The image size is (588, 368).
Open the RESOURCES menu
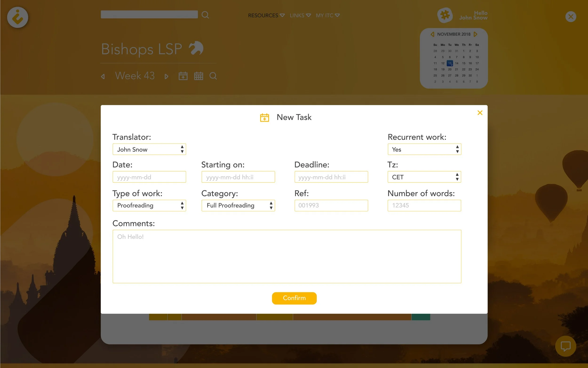click(x=266, y=15)
